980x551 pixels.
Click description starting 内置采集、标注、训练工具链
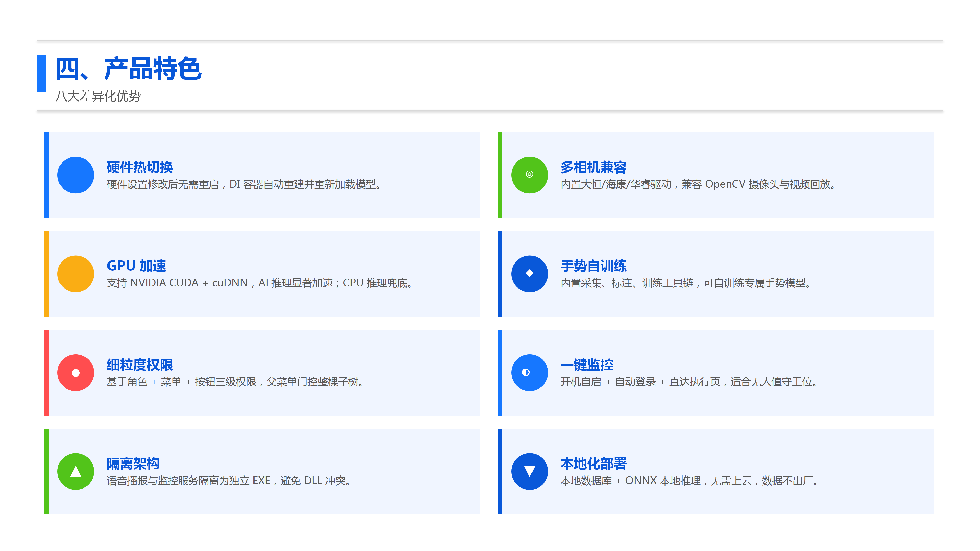686,283
